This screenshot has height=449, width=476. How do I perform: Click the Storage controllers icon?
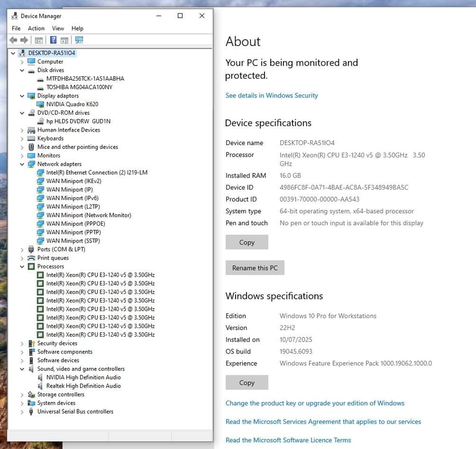click(x=31, y=394)
